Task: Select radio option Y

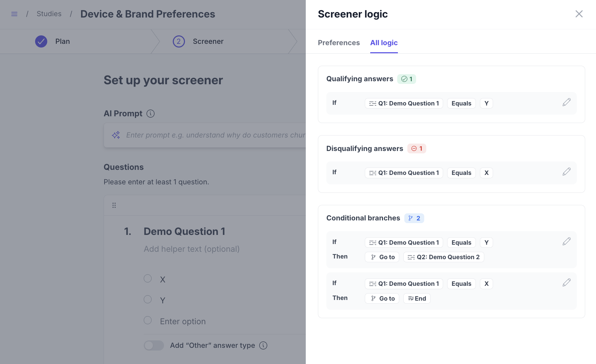Action: tap(148, 300)
